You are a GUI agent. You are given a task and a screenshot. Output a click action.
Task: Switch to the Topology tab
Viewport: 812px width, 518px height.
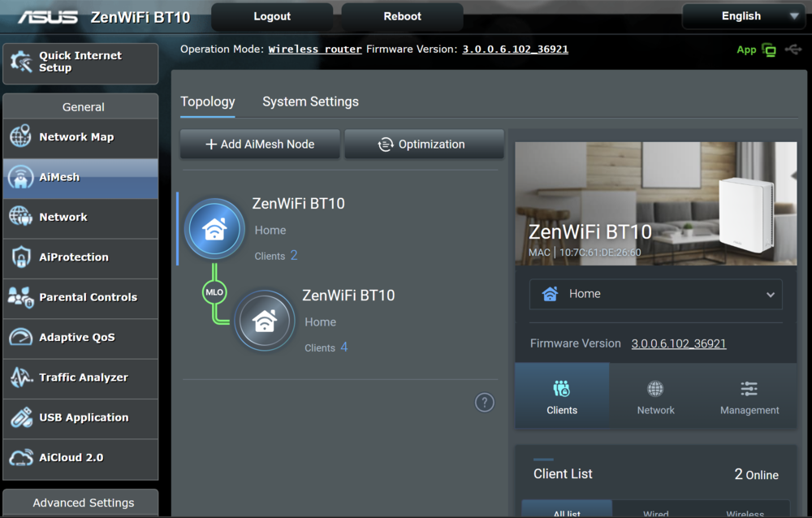pos(208,101)
